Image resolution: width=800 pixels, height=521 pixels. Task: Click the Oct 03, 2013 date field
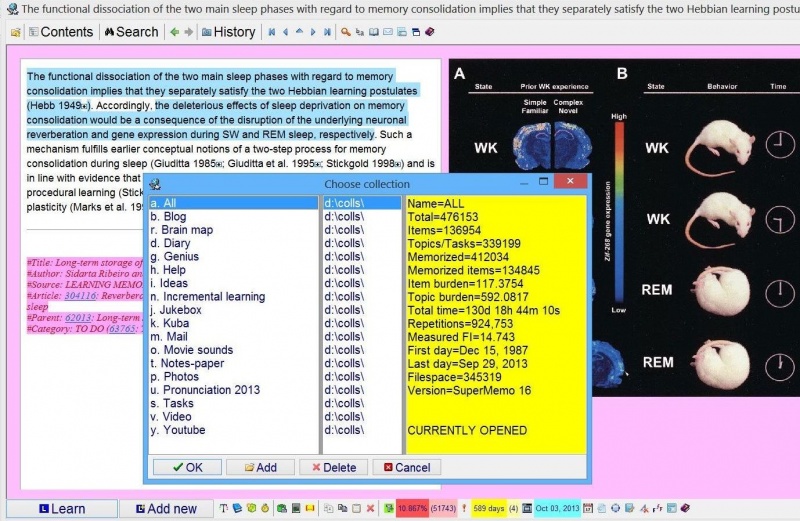coord(557,509)
